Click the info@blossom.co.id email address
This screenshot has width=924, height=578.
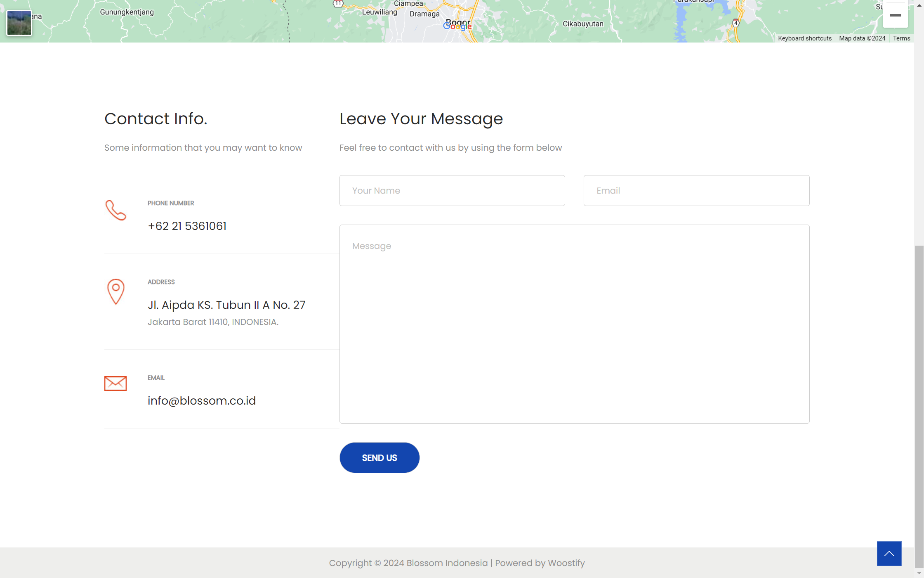[202, 400]
